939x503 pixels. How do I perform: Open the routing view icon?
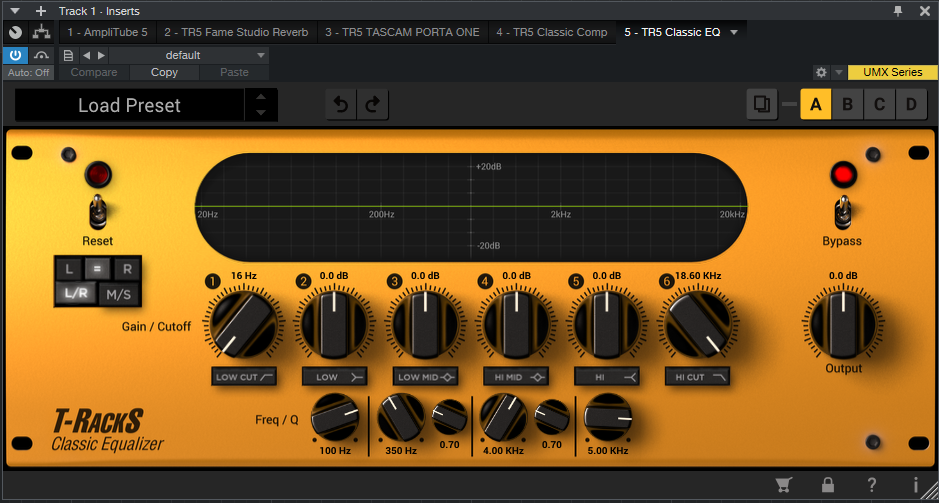point(41,32)
